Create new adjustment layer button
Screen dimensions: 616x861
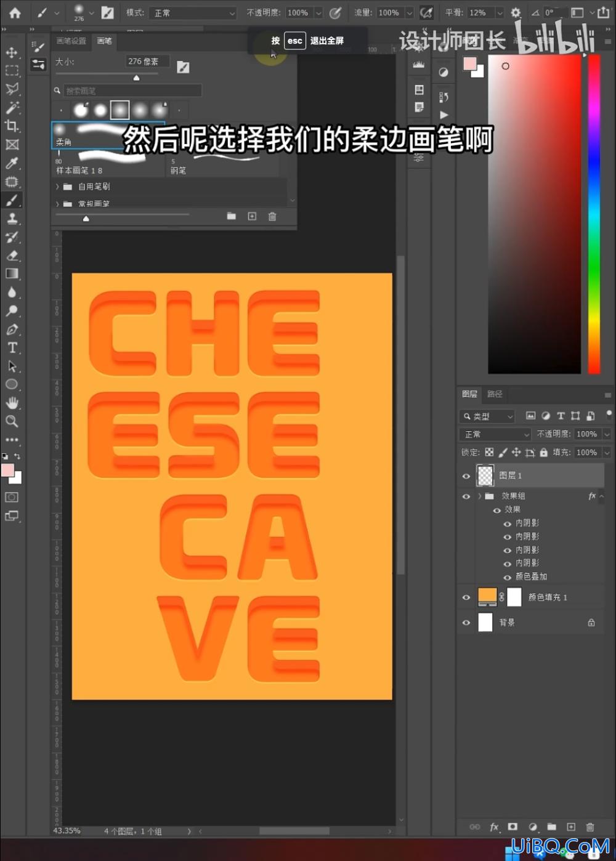point(533,827)
